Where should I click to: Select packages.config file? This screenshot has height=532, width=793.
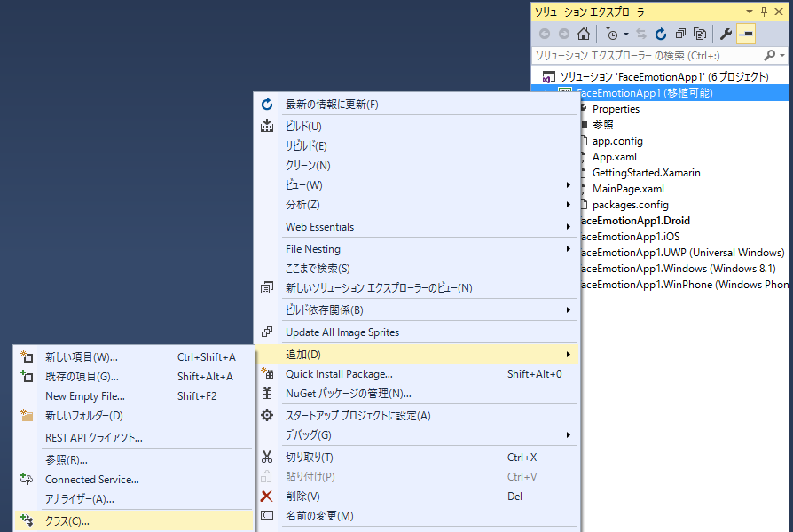tap(630, 205)
